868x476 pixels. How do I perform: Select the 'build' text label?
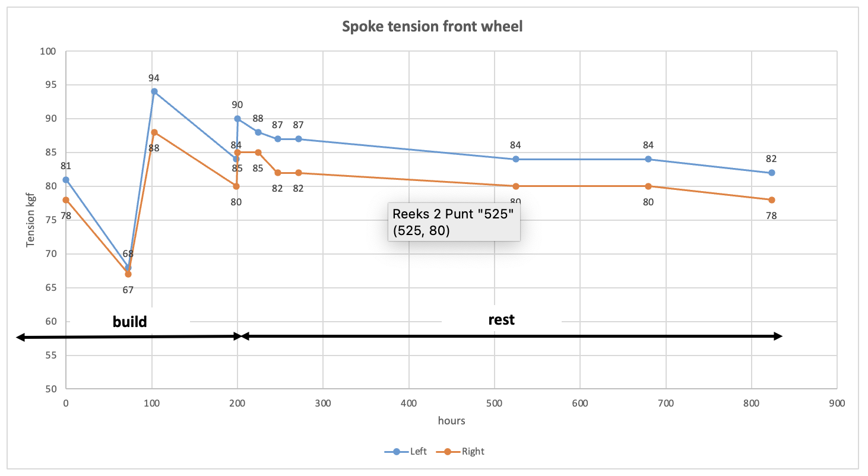[x=130, y=321]
